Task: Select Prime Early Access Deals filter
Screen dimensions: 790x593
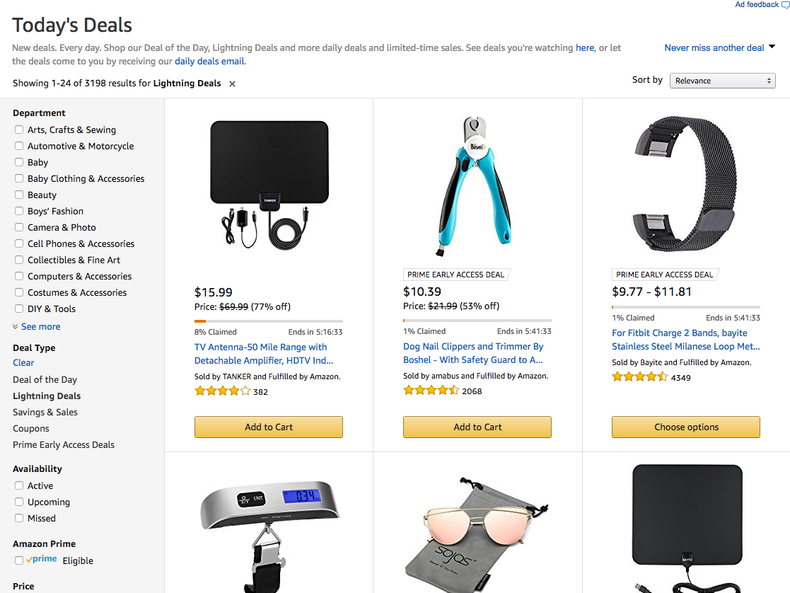Action: click(x=63, y=445)
